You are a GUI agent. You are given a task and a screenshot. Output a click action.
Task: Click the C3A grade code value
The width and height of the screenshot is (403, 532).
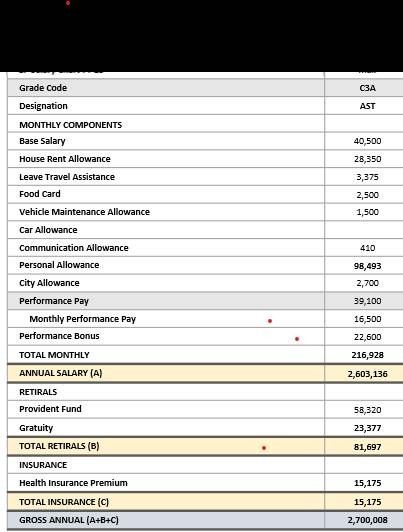tap(367, 88)
